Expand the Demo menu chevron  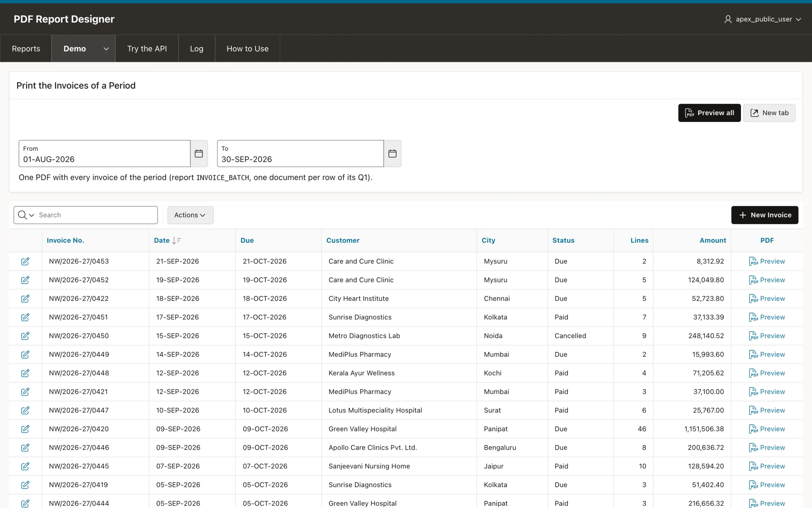(x=106, y=49)
